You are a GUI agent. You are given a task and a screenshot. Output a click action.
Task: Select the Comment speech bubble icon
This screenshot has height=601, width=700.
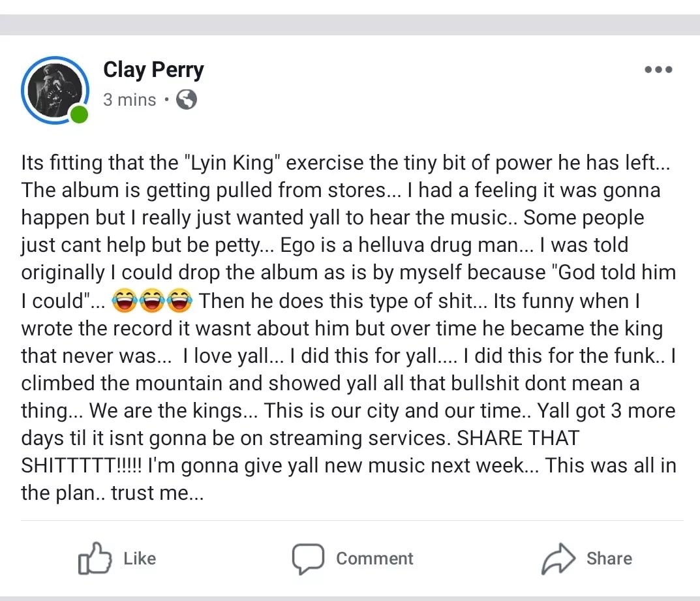[309, 558]
